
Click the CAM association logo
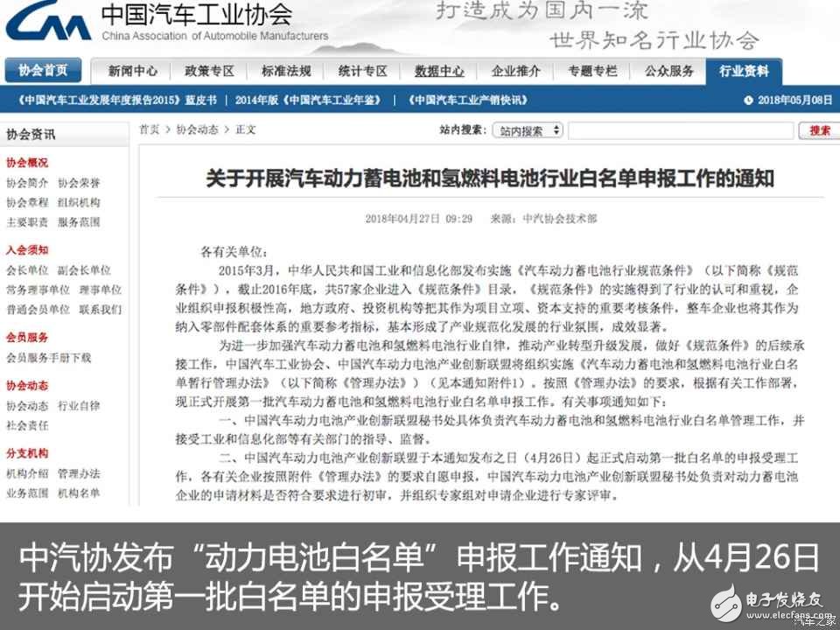point(48,22)
